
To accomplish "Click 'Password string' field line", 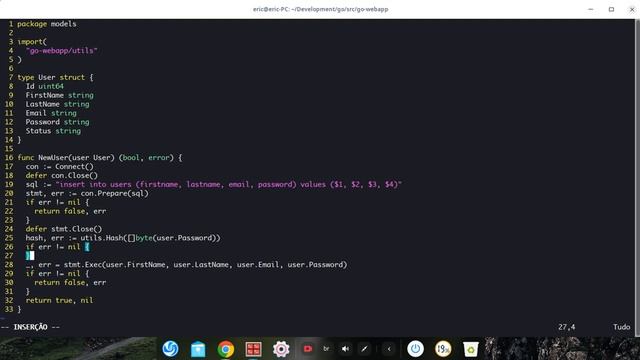I will 58,122.
